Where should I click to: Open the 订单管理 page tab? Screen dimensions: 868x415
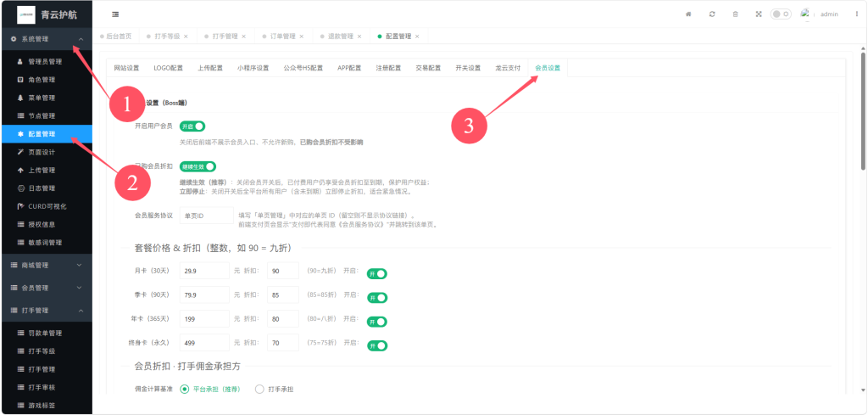pyautogui.click(x=282, y=36)
